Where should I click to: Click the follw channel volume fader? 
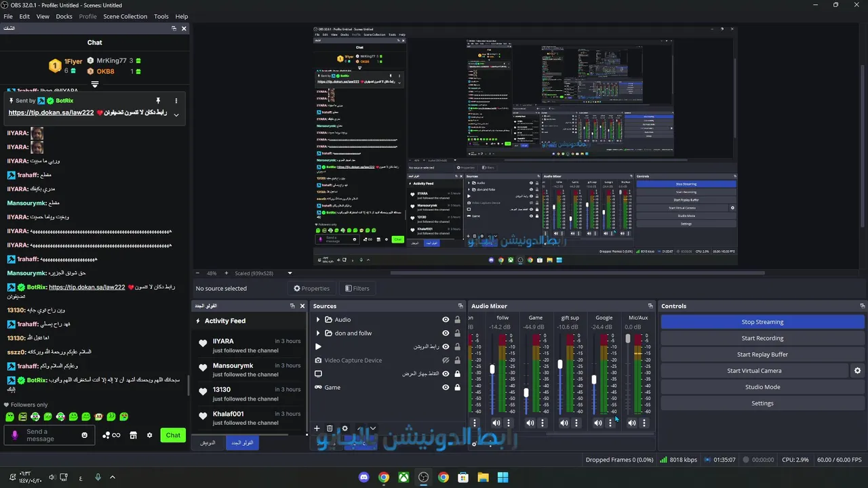tap(492, 369)
